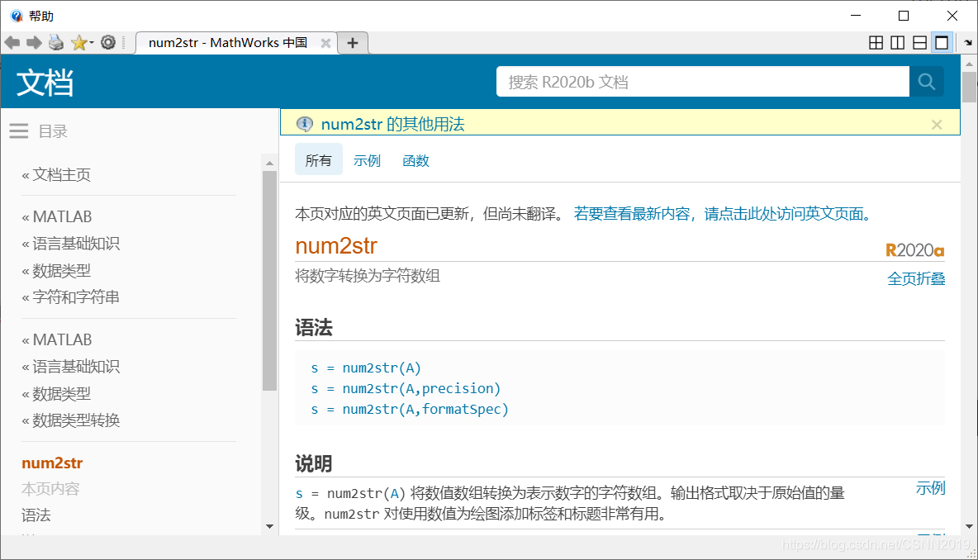
Task: Toggle the 目录 hamburger menu icon
Action: [19, 131]
